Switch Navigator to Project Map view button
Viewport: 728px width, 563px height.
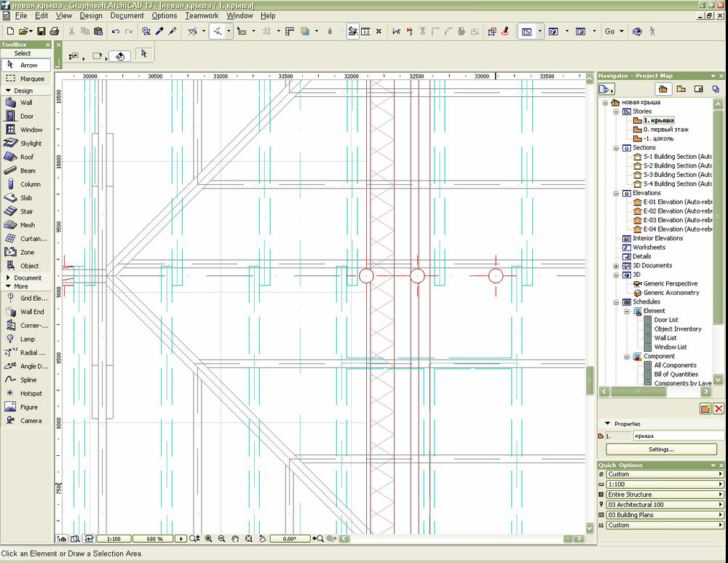[662, 89]
